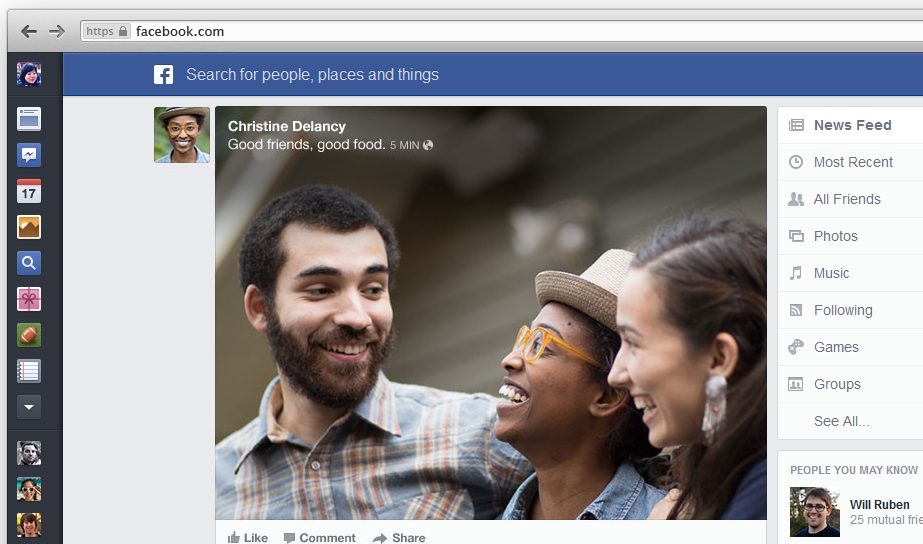Open the large photo of three friends
Viewport: 923px width, 544px height.
click(491, 313)
